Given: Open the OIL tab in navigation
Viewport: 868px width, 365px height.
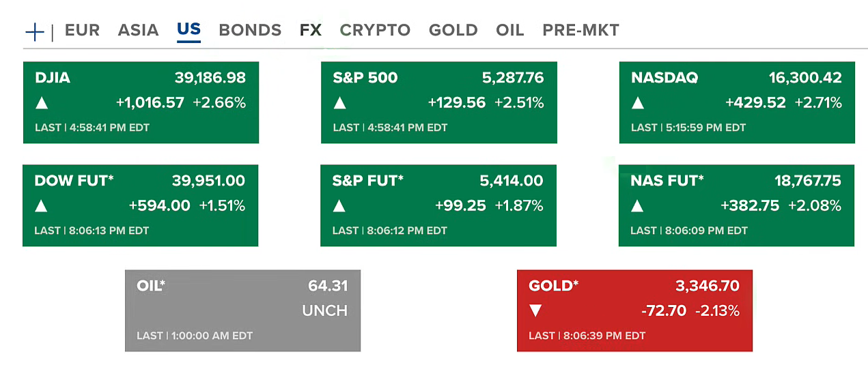Looking at the screenshot, I should coord(509,31).
